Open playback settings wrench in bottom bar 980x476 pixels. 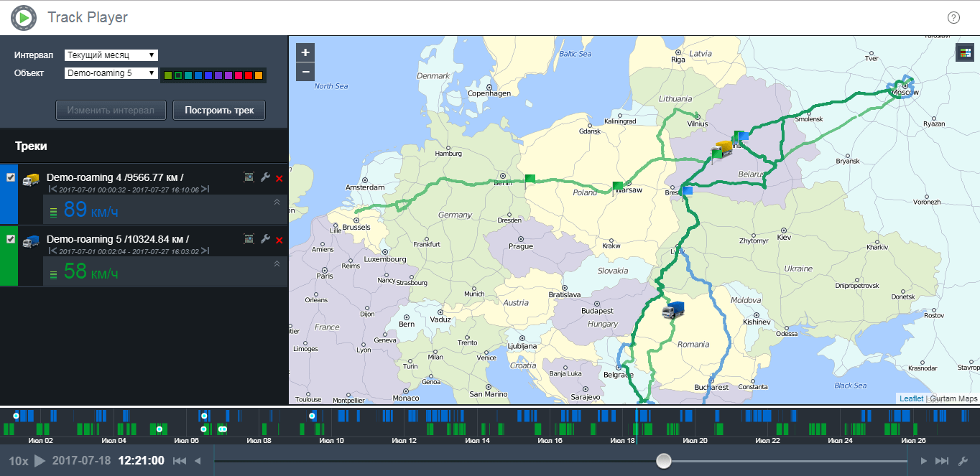(x=963, y=461)
